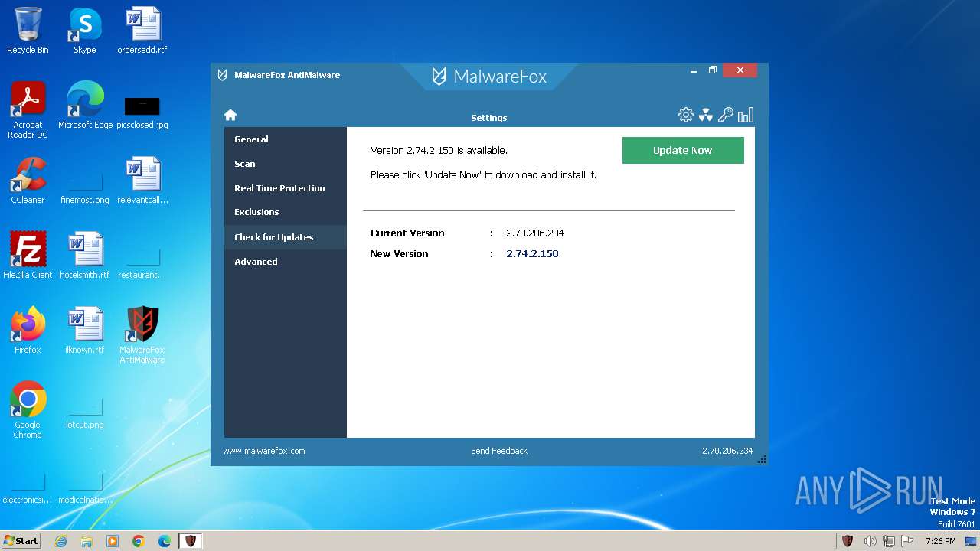The width and height of the screenshot is (980, 551).
Task: Open the Advanced settings tab
Action: 286,262
